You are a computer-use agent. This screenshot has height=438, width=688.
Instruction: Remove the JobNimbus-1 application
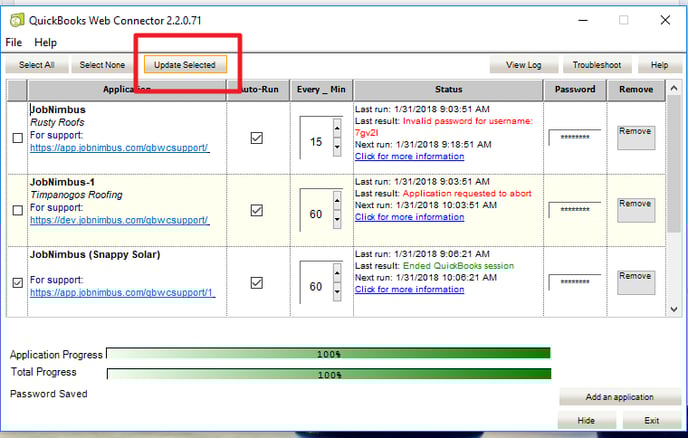tap(636, 210)
